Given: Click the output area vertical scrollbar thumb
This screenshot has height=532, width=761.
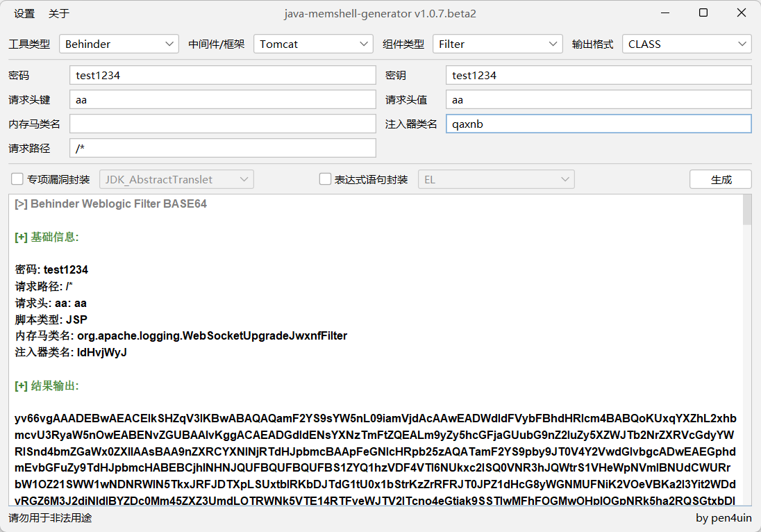Looking at the screenshot, I should click(747, 210).
